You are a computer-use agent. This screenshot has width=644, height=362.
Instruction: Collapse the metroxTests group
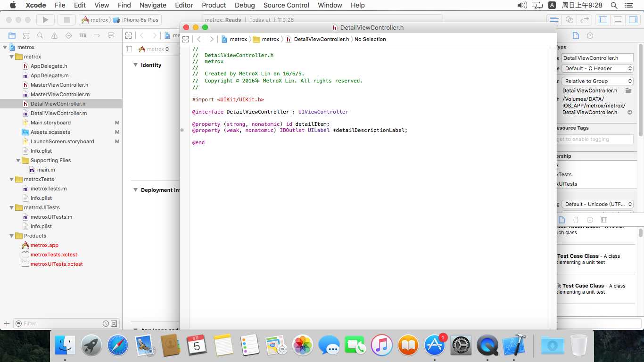coord(11,179)
